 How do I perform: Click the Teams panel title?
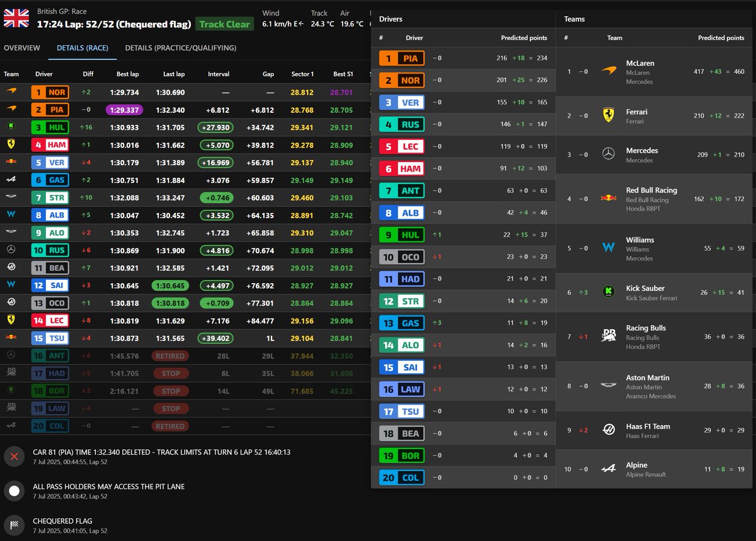tap(575, 19)
